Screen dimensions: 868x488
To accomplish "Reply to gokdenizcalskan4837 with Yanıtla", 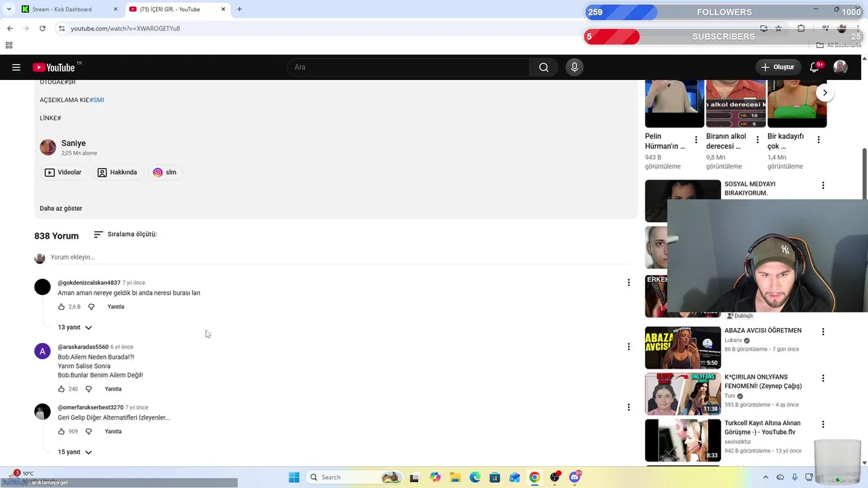I will click(116, 307).
